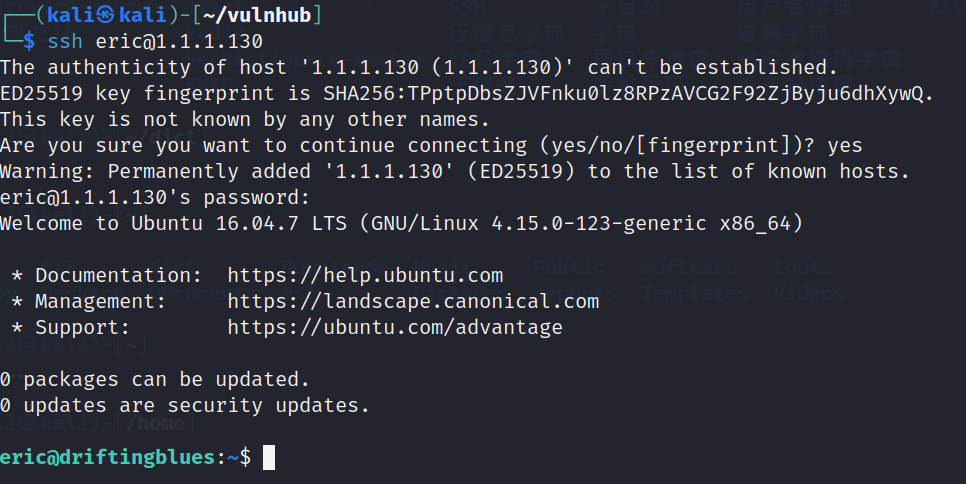Image resolution: width=966 pixels, height=484 pixels.
Task: Click the asterisk bullet before Documentation
Action: coord(17,275)
